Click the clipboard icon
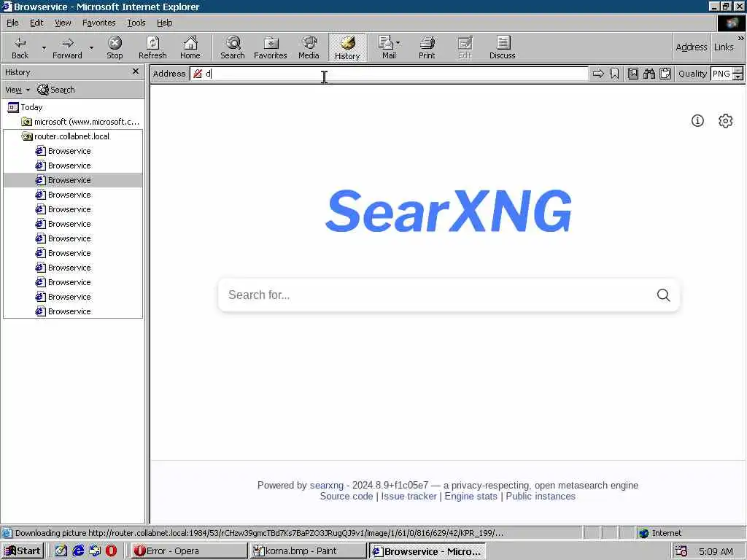This screenshot has width=747, height=560. pos(665,74)
